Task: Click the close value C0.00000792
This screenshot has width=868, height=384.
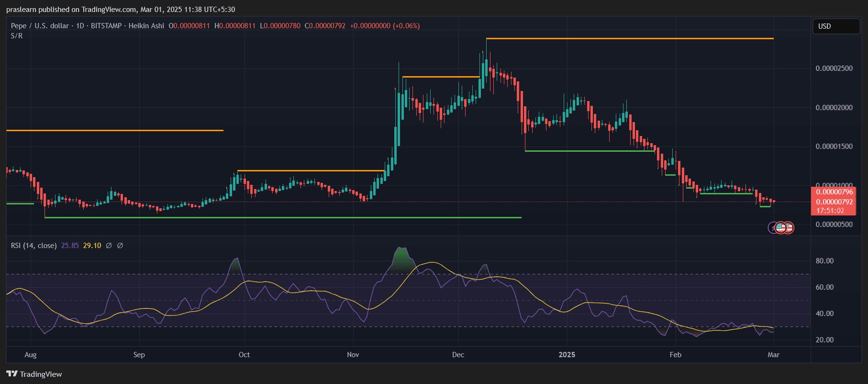Action: (x=325, y=26)
